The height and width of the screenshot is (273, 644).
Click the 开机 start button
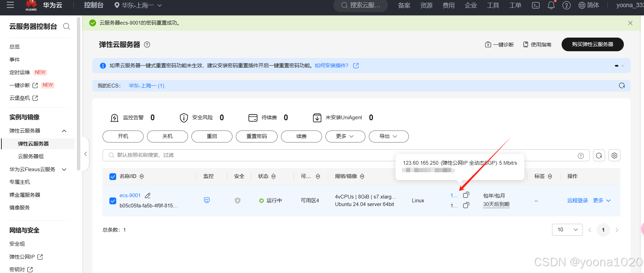[123, 136]
